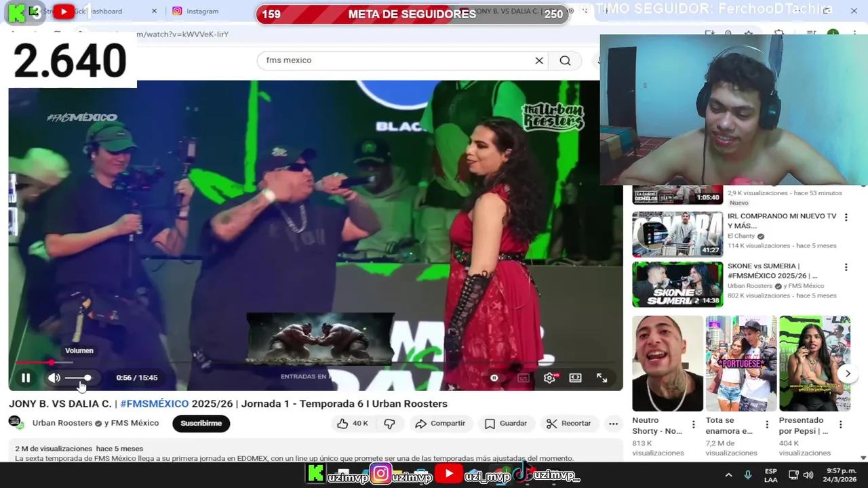Mute the video with speaker icon
Image resolution: width=868 pixels, height=488 pixels.
[54, 378]
